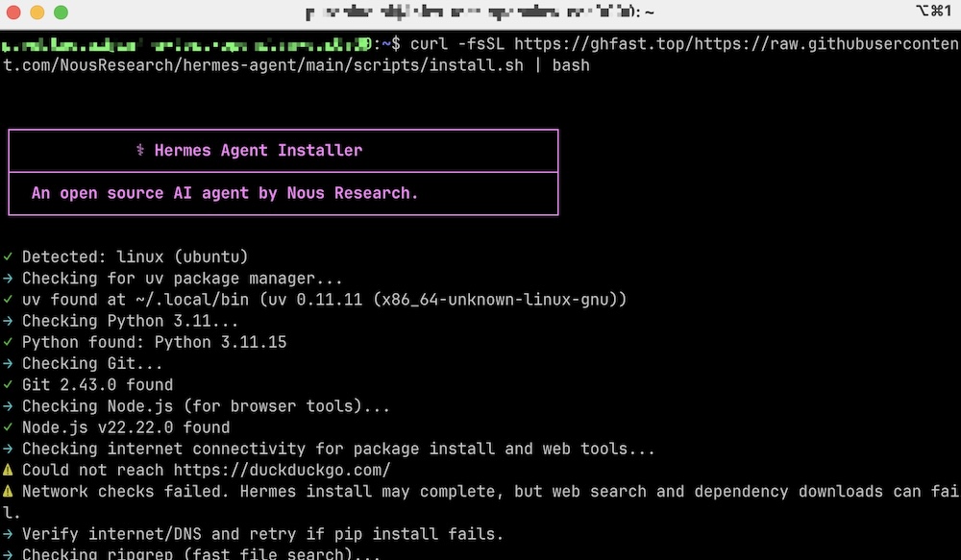Click 'Checking internet connectivity for package install' line
Screen dimensions: 961x560
tap(338, 449)
